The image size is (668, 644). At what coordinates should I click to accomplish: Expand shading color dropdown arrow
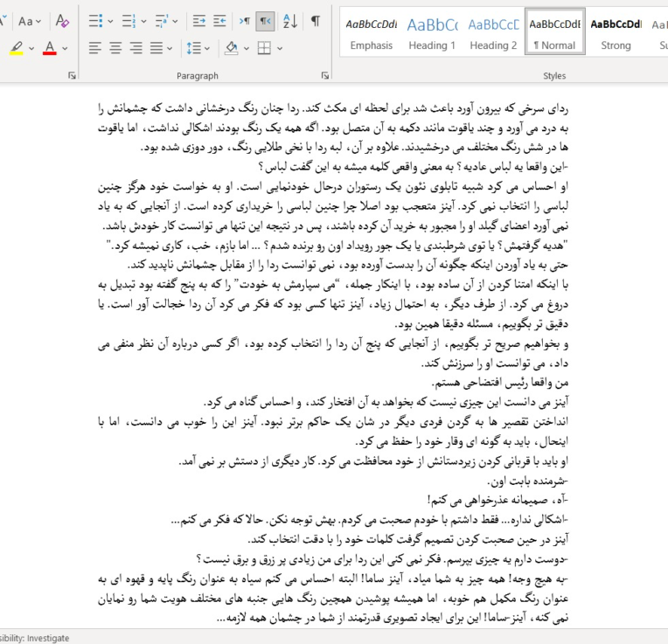tap(247, 49)
